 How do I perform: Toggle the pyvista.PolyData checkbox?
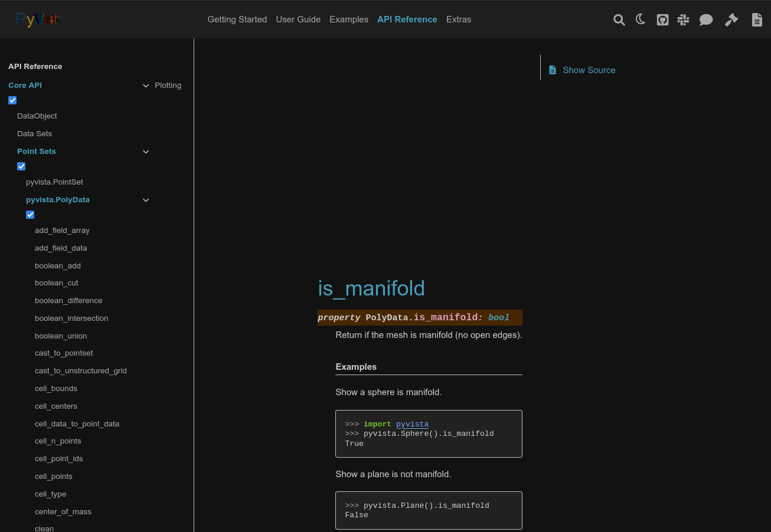coord(30,215)
